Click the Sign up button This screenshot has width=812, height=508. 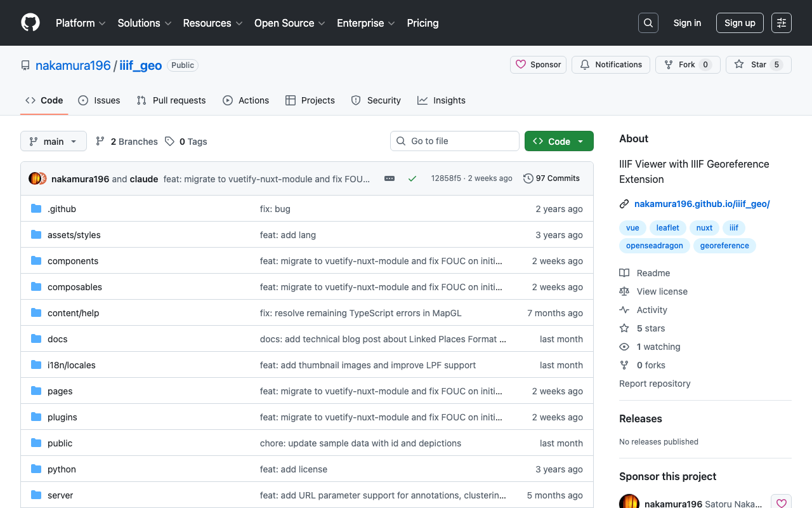(x=739, y=23)
